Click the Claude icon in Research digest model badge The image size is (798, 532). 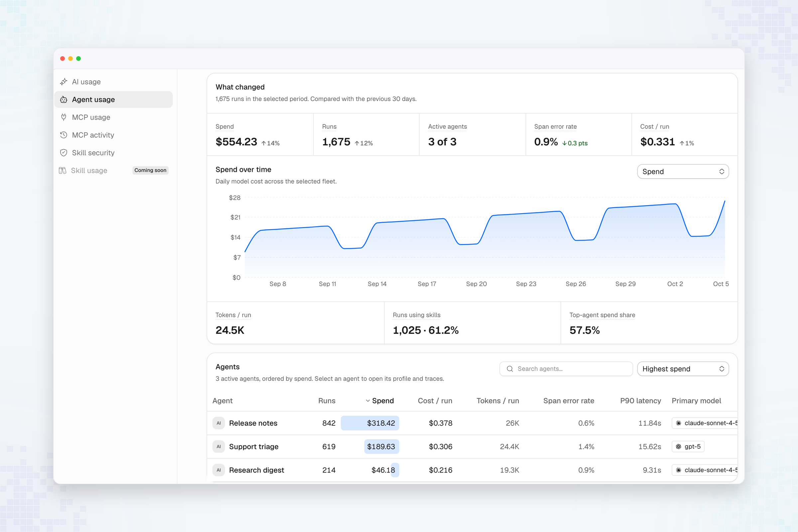coord(678,470)
